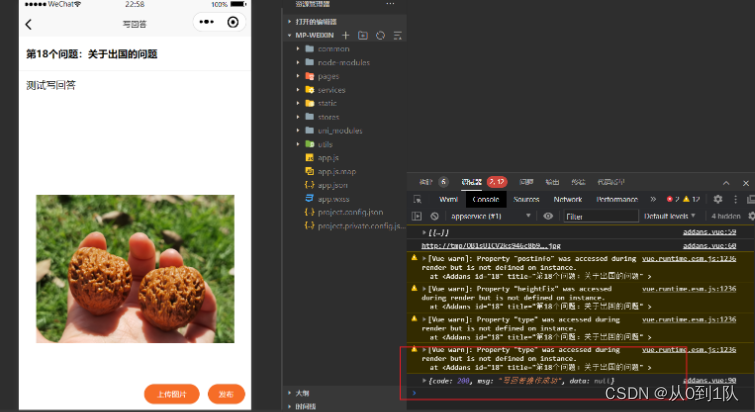755x412 pixels.
Task: Open project.private.config.js file
Action: (x=361, y=226)
